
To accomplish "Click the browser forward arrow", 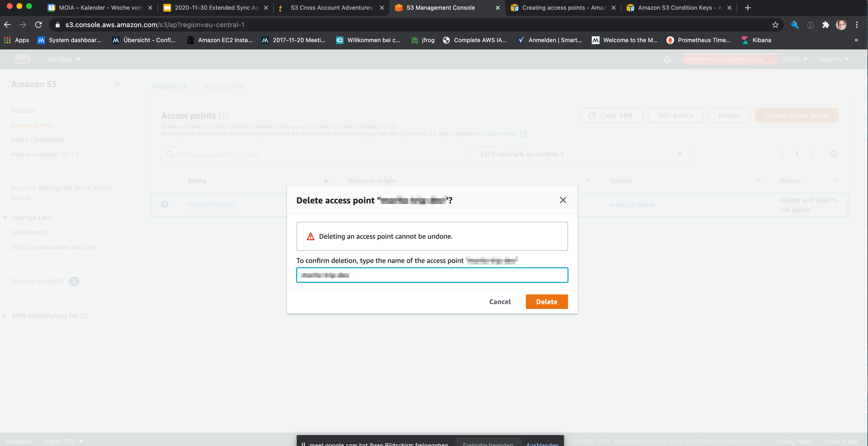I will [x=23, y=24].
